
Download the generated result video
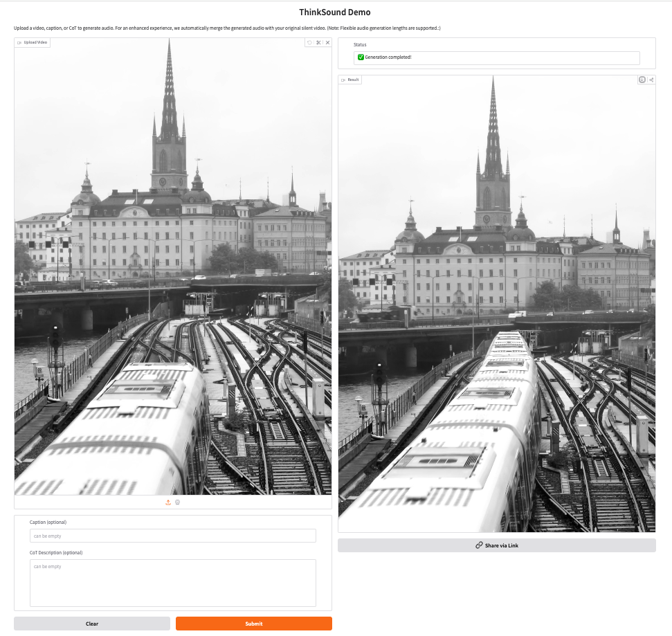pos(642,80)
